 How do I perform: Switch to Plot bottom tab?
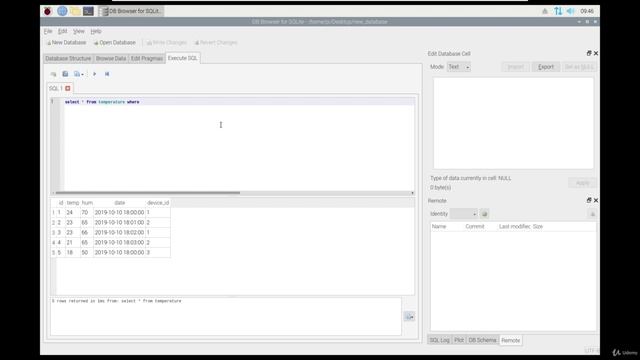point(459,340)
